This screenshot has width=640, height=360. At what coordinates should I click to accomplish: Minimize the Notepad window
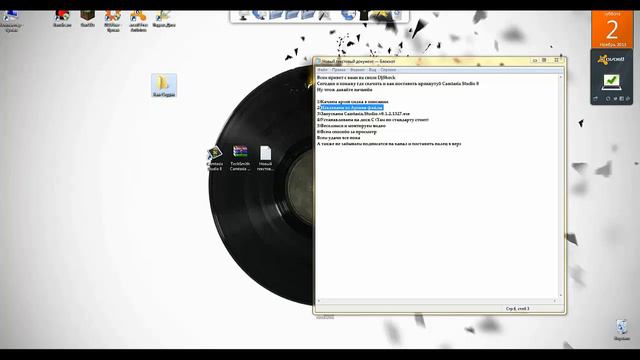(x=535, y=60)
